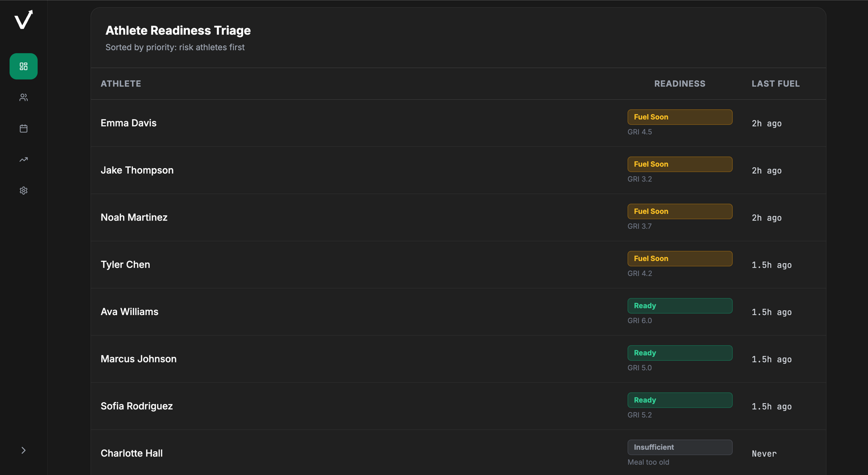Select Charlotte Hall's name
Image resolution: width=868 pixels, height=475 pixels.
point(132,453)
